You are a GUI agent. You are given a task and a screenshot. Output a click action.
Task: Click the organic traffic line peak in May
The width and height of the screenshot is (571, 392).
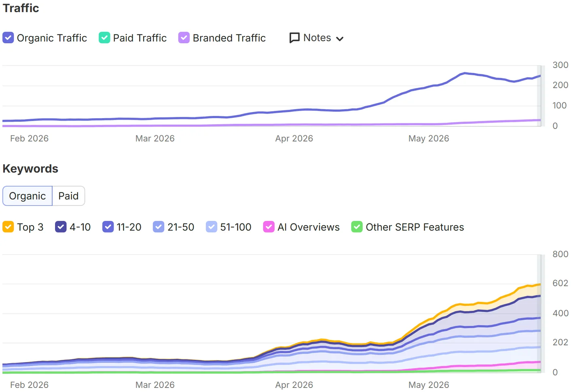coord(465,73)
